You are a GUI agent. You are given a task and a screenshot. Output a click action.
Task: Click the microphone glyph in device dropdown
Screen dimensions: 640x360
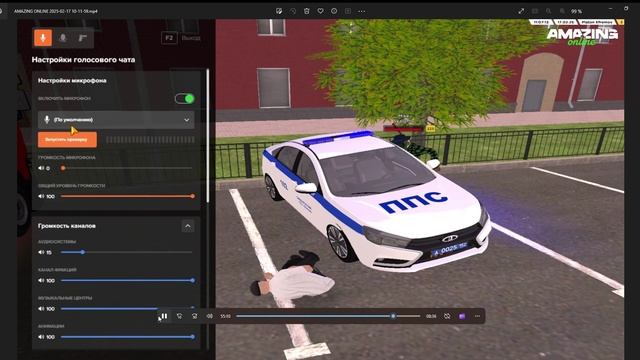pyautogui.click(x=47, y=120)
